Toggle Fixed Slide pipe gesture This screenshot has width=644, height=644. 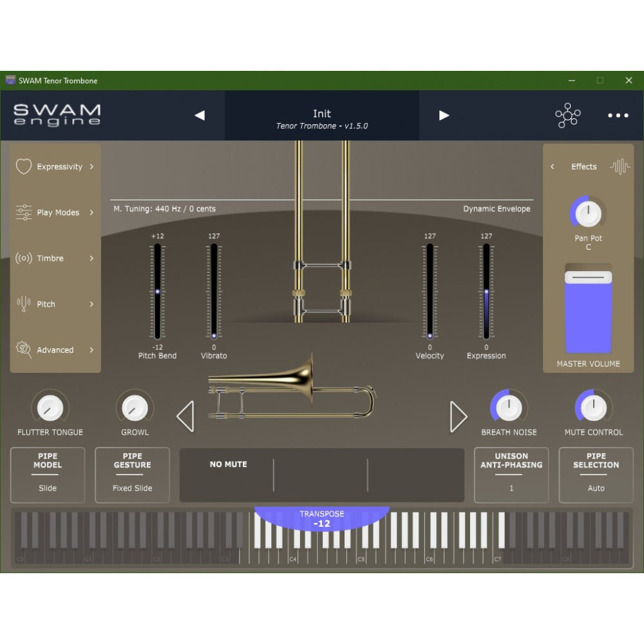133,488
